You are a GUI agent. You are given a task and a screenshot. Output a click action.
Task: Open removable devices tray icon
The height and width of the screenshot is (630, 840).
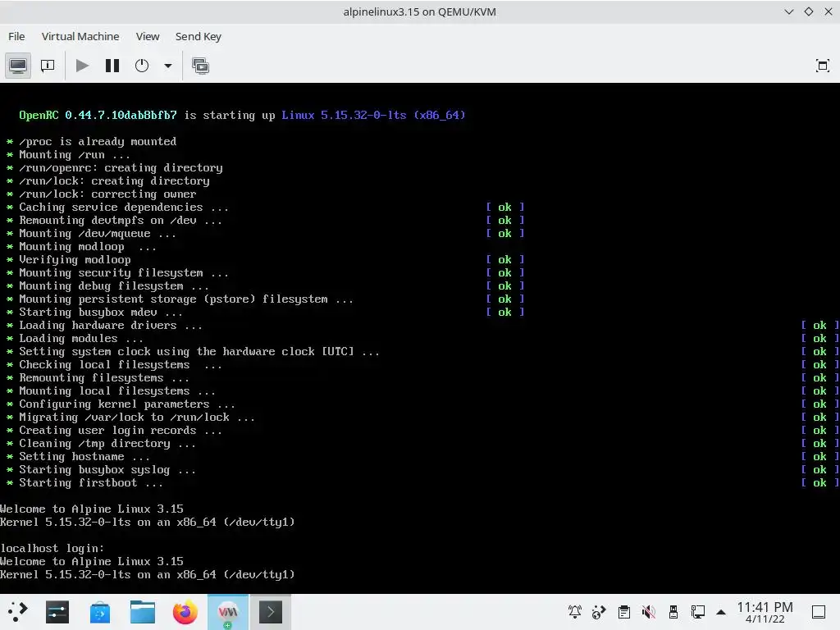tap(673, 612)
